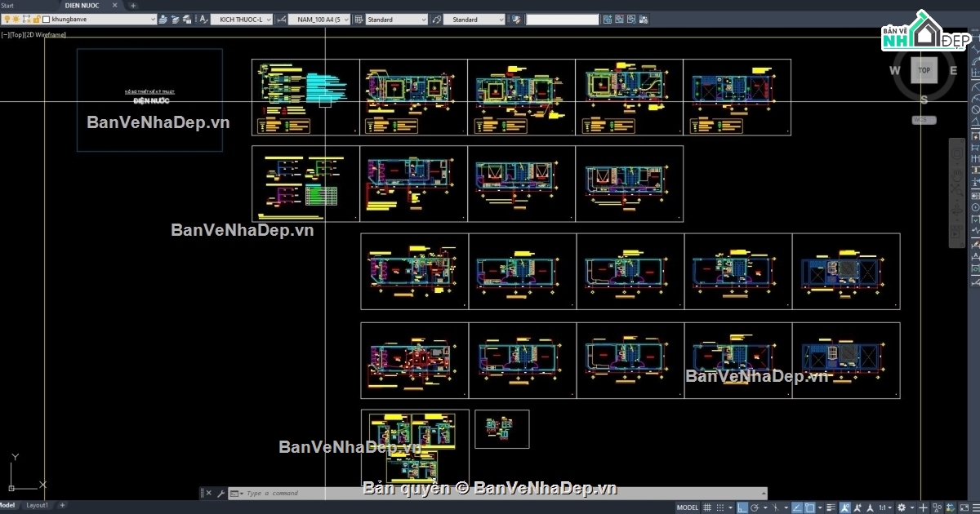This screenshot has height=514, width=980.
Task: Toggle layer freeze sun icon
Action: [x=16, y=19]
